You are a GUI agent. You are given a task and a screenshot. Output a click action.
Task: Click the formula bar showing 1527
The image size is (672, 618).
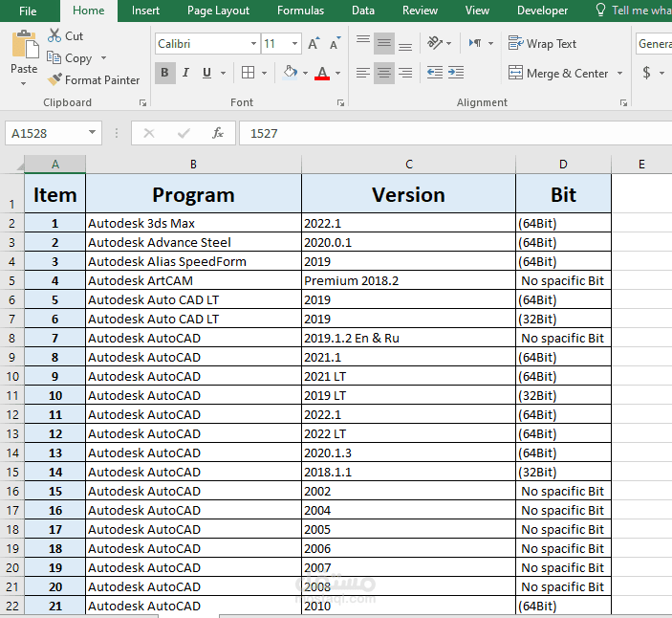[x=455, y=133]
